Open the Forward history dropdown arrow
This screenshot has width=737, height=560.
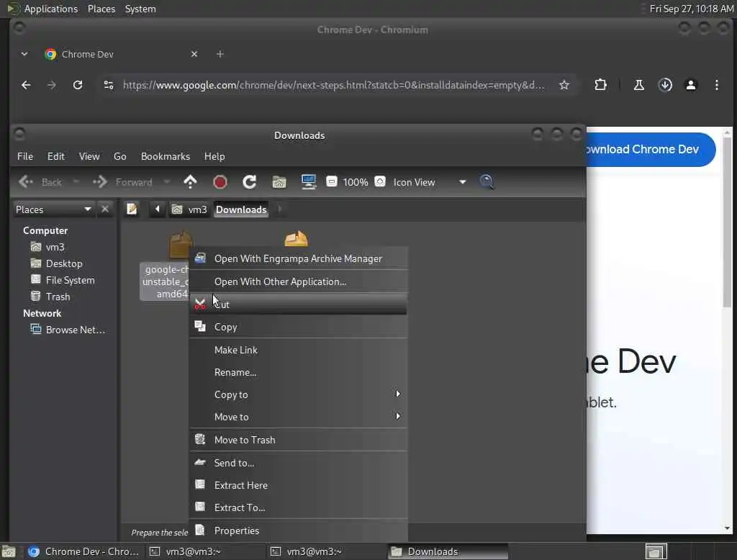coord(167,182)
